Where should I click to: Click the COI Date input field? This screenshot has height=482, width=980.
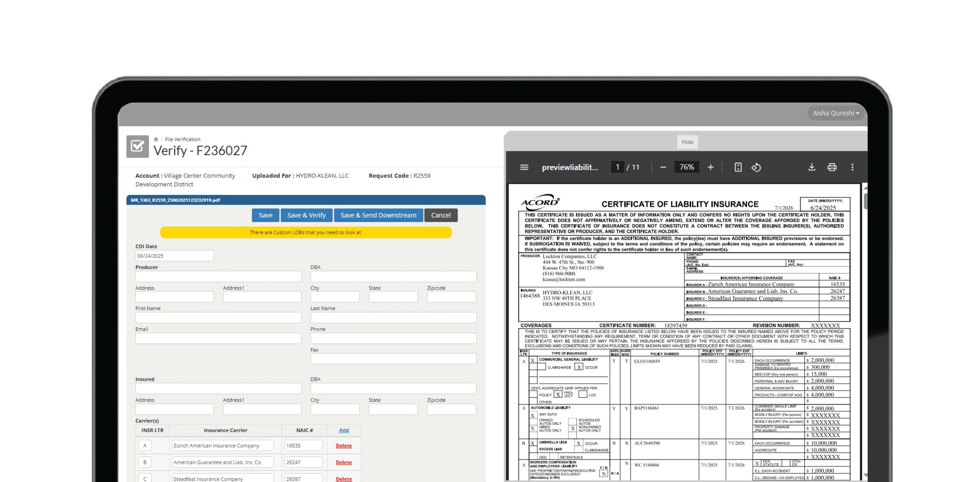pos(174,256)
